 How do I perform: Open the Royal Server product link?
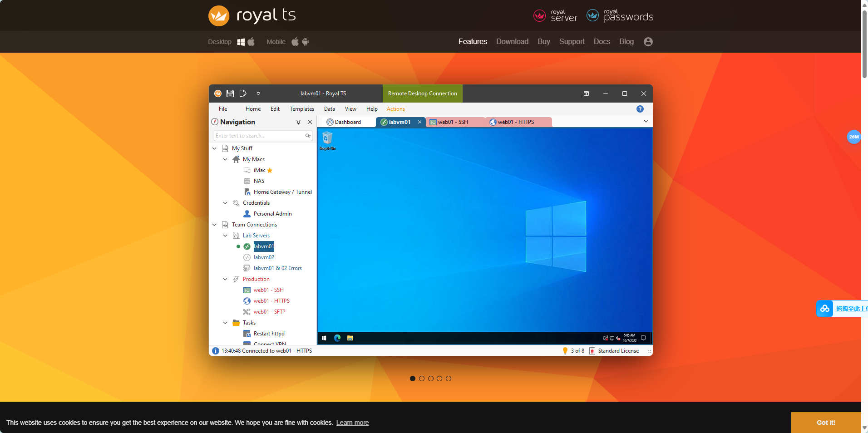click(556, 16)
